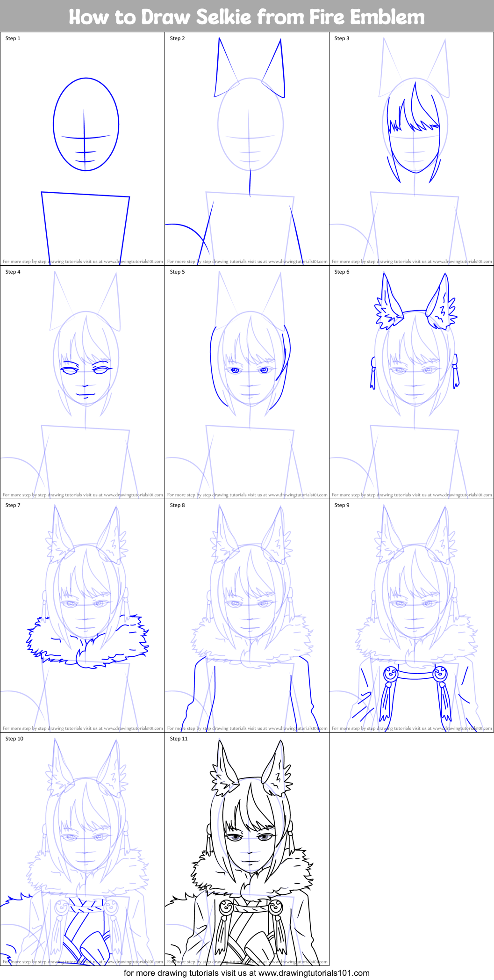Image resolution: width=494 pixels, height=980 pixels.
Task: Click the 'Step 3' label
Action: tap(342, 38)
